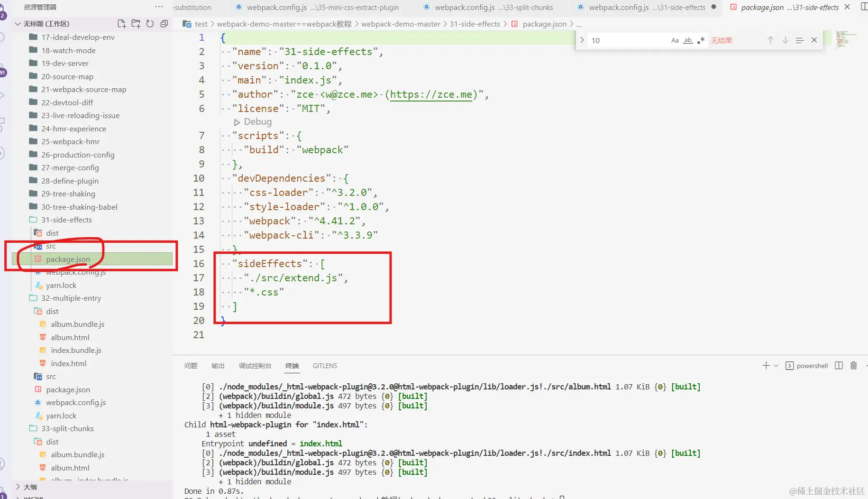Viewport: 868px width, 499px height.
Task: Click the test breadcrumb segment
Action: tap(201, 24)
